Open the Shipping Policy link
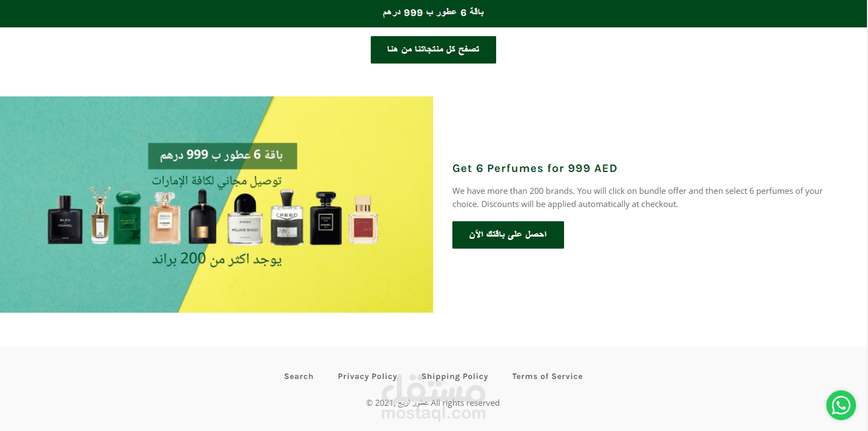Screen dimensions: 868x431 click(x=455, y=376)
